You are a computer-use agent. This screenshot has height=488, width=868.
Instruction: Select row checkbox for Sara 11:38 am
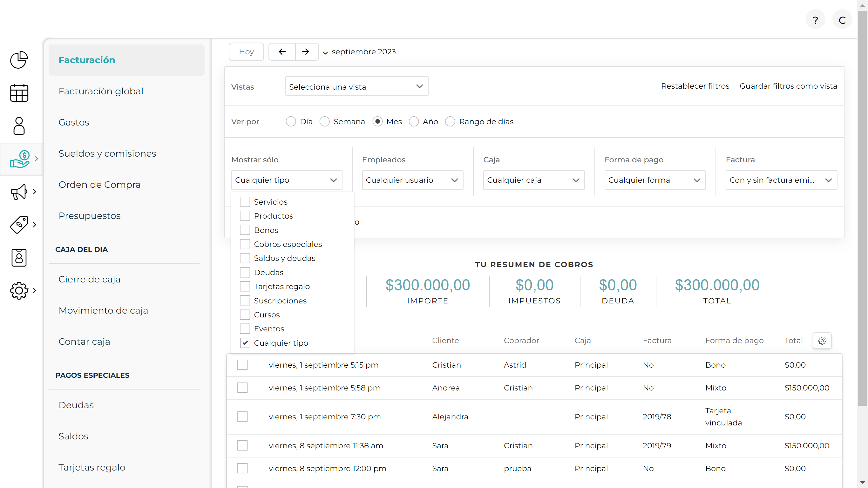pyautogui.click(x=242, y=445)
